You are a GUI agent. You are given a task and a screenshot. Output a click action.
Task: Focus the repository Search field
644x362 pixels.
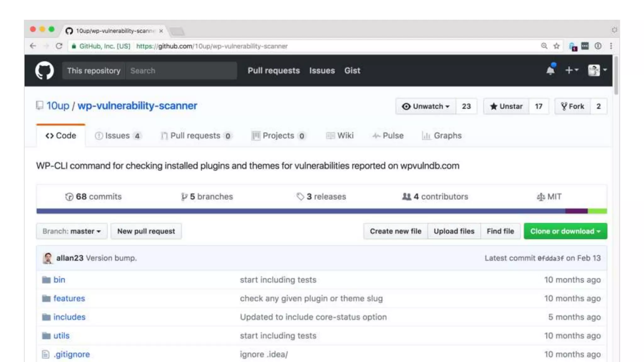(181, 71)
